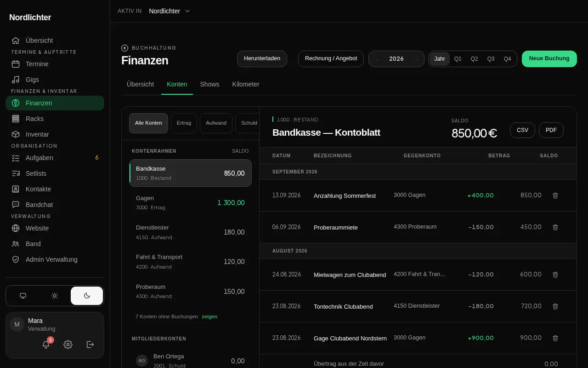Select the Konten tab
Screen dimensions: 588x368
(177, 84)
